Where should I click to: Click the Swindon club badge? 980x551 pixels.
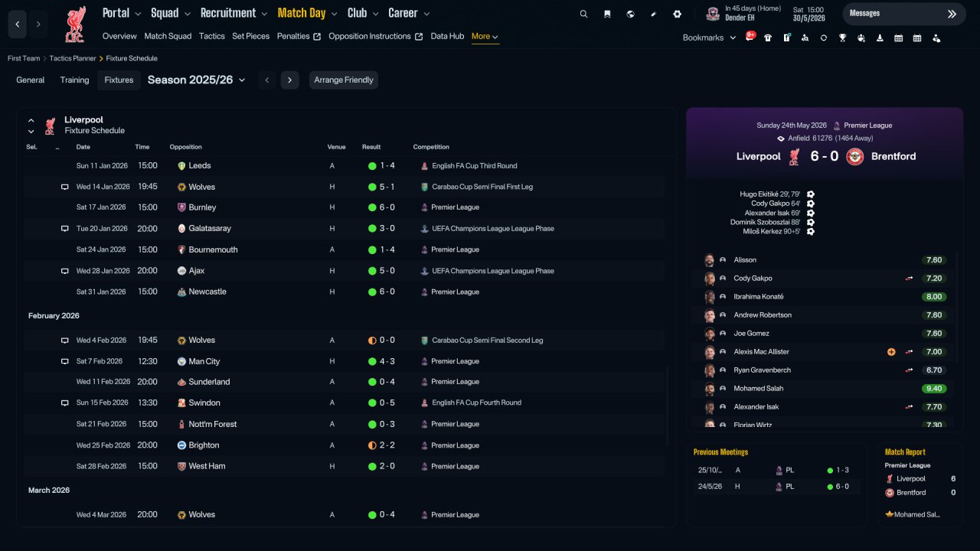181,403
